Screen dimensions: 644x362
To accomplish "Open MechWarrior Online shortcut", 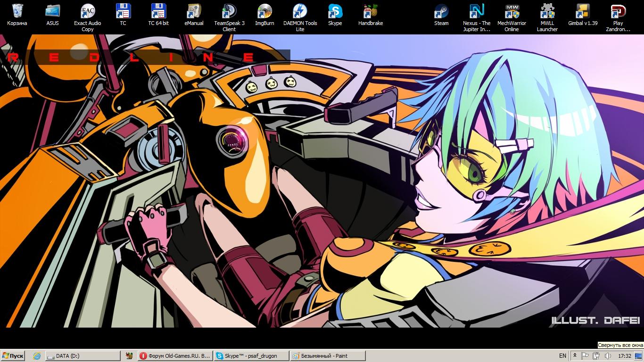I will tap(512, 12).
